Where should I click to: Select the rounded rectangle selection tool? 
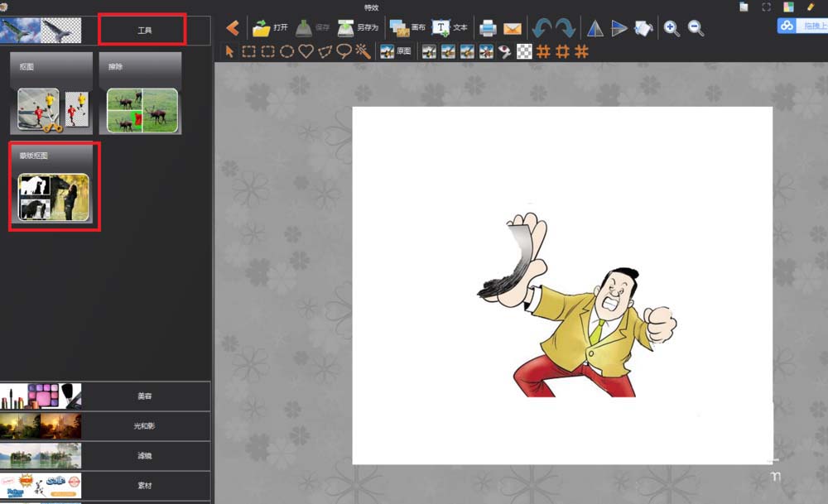coord(268,51)
